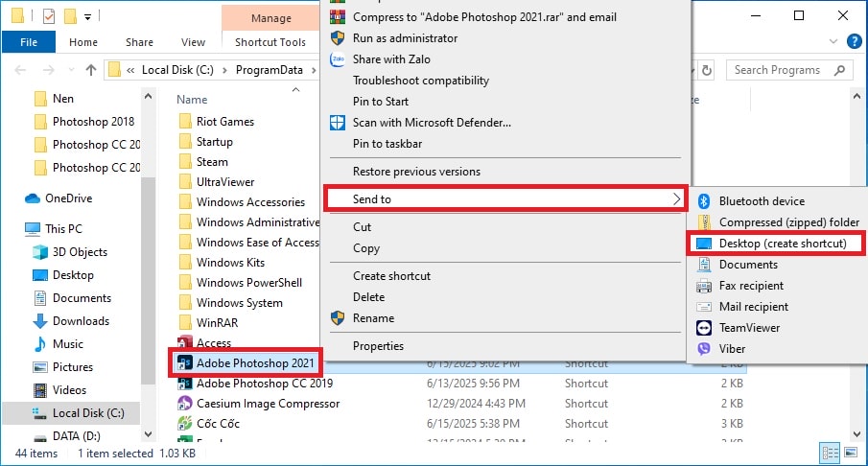Switch to the View ribbon tab

pyautogui.click(x=193, y=42)
